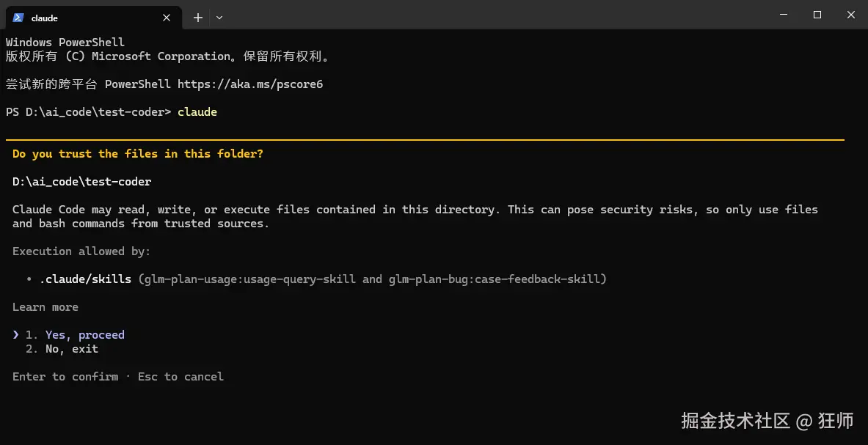868x445 pixels.
Task: Switch to the claude tab title
Action: coord(45,18)
